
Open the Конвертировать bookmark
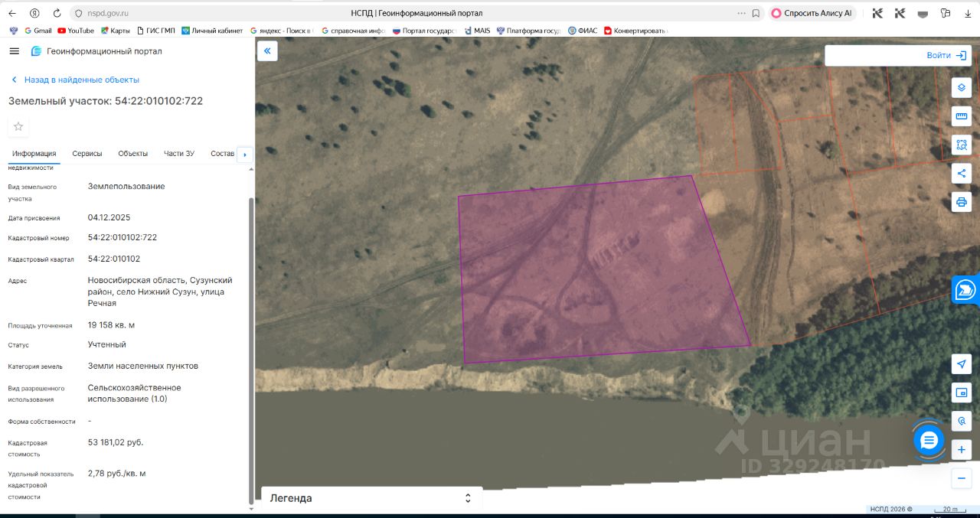(x=636, y=31)
